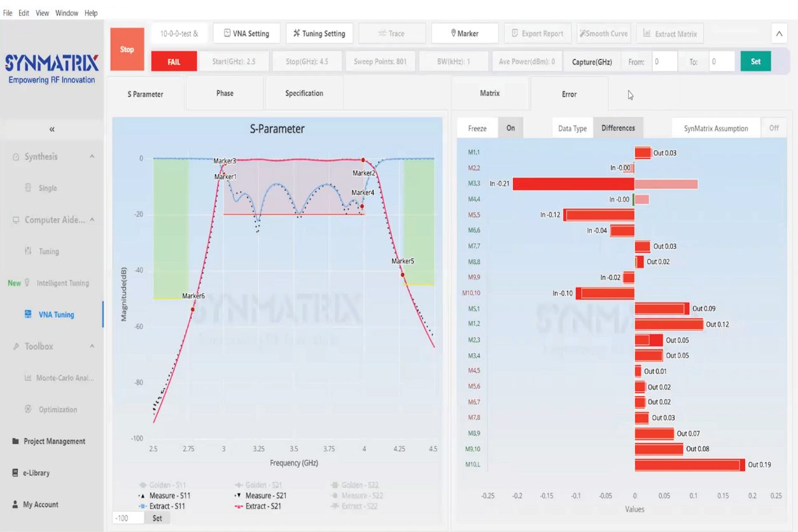This screenshot has width=798, height=532.
Task: Collapse the Toolbox section chevron
Action: tap(92, 346)
